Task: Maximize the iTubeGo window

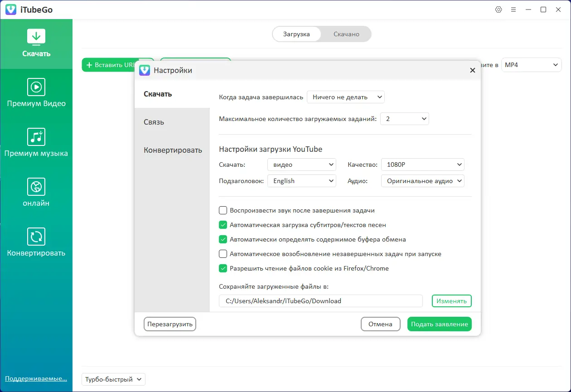Action: (543, 10)
